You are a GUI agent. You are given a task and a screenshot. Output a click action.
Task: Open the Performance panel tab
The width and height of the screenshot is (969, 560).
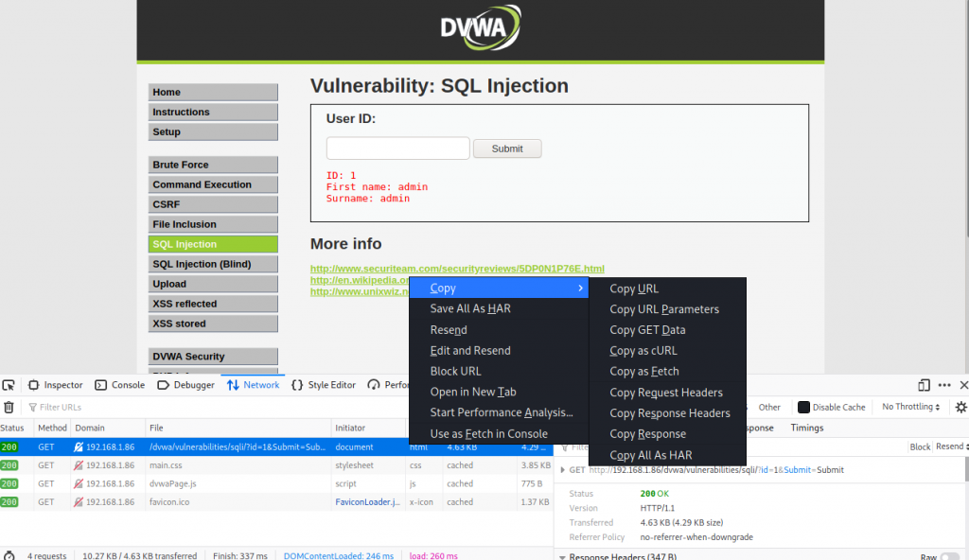click(x=388, y=385)
